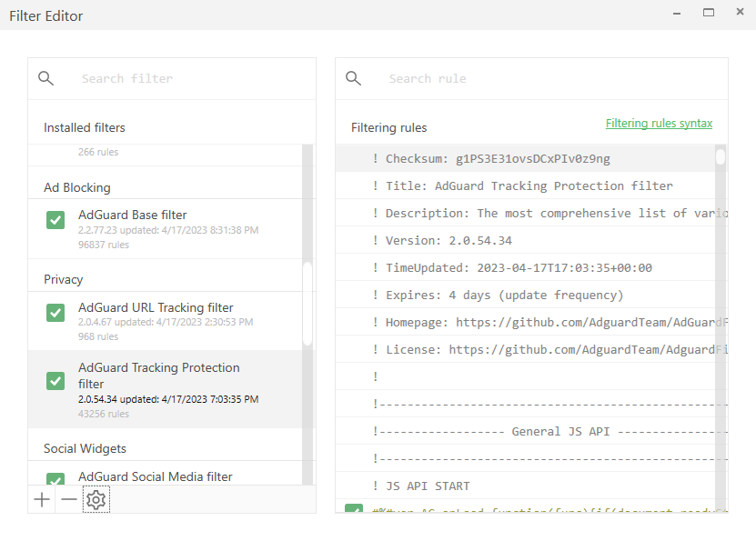Image resolution: width=756 pixels, height=541 pixels.
Task: Click the Social Widgets category header
Action: click(85, 448)
